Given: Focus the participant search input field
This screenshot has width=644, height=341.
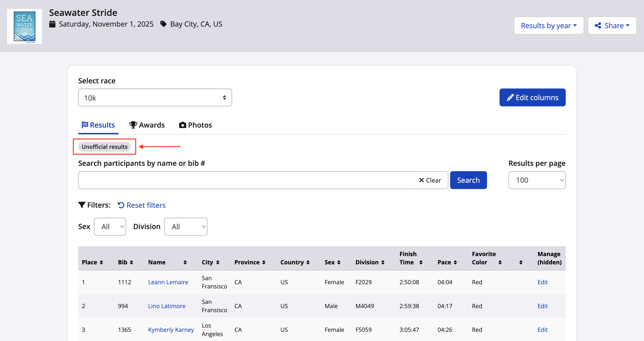Looking at the screenshot, I should click(245, 180).
